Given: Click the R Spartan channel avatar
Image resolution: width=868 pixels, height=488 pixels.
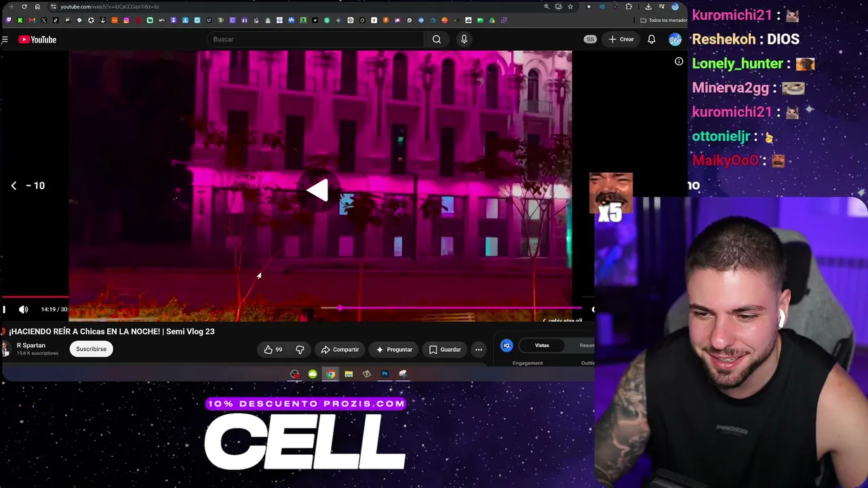Looking at the screenshot, I should (x=5, y=349).
